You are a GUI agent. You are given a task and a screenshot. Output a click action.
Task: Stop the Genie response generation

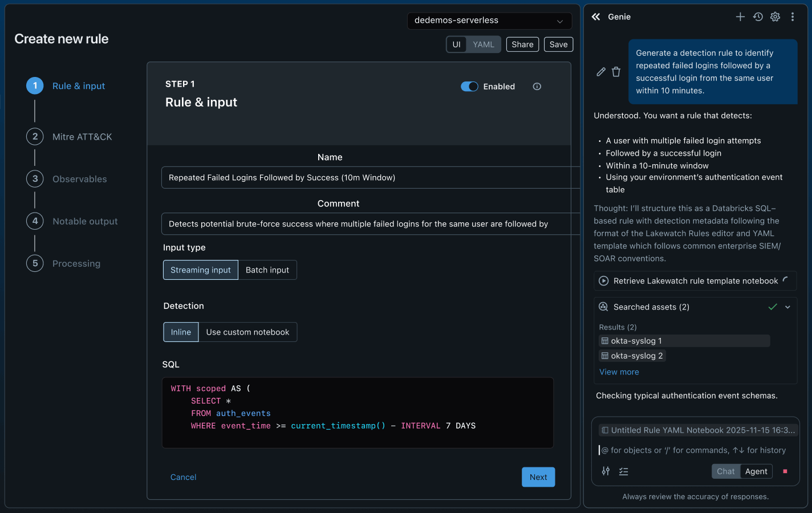coord(785,471)
